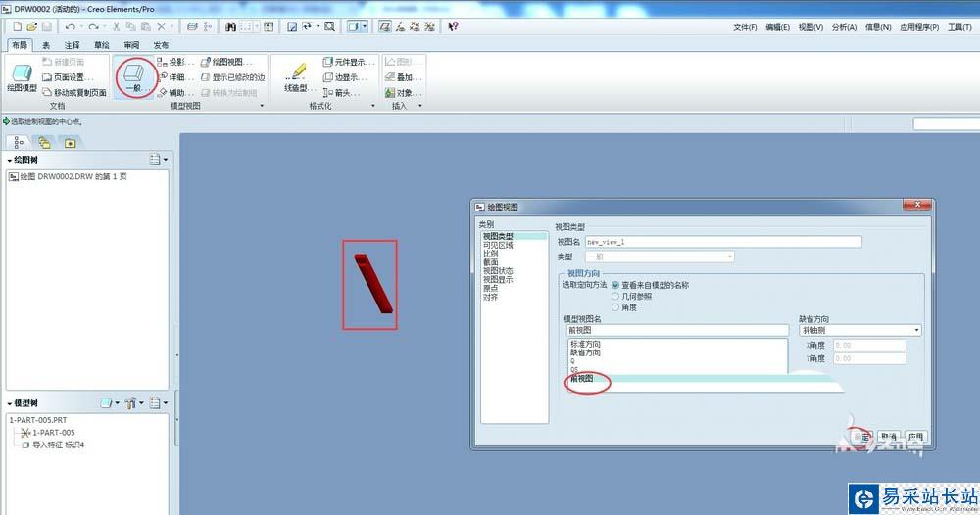This screenshot has height=515, width=980.
Task: Expand the 格式化 ribbon group arrow
Action: click(373, 106)
